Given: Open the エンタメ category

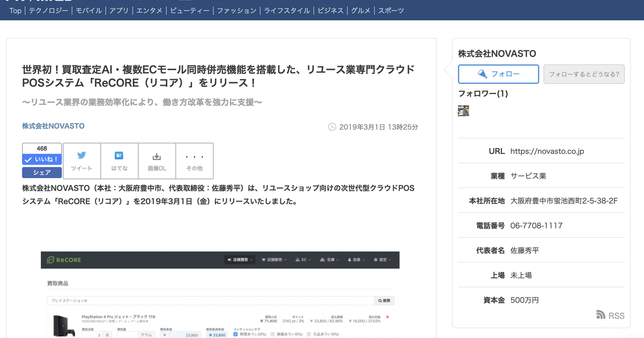Looking at the screenshot, I should [149, 10].
